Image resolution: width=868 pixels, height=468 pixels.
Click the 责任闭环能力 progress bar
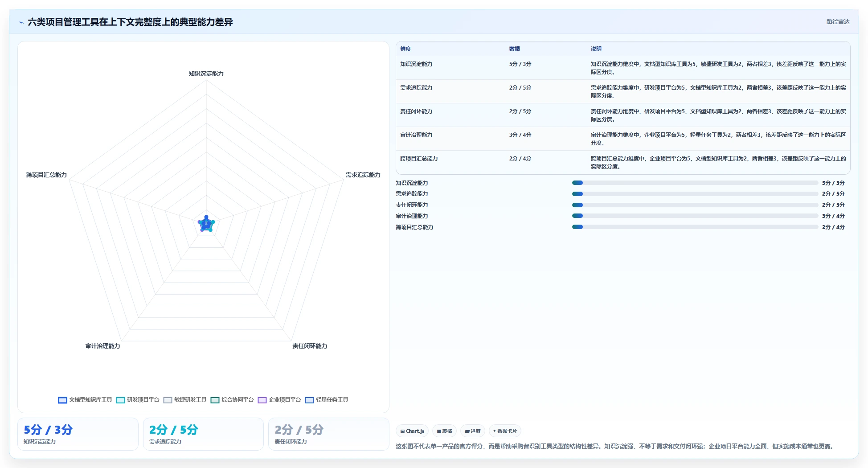click(695, 205)
